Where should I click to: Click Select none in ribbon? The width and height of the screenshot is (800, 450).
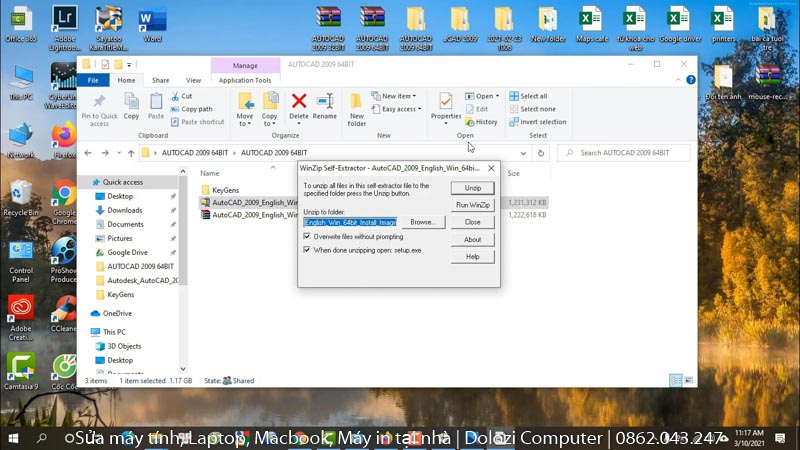(533, 109)
